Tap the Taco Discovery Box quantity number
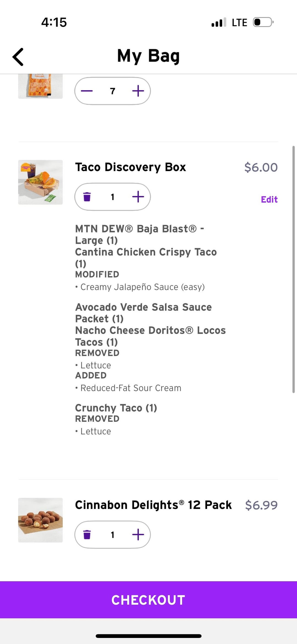Viewport: 297px width, 644px height. coord(112,197)
